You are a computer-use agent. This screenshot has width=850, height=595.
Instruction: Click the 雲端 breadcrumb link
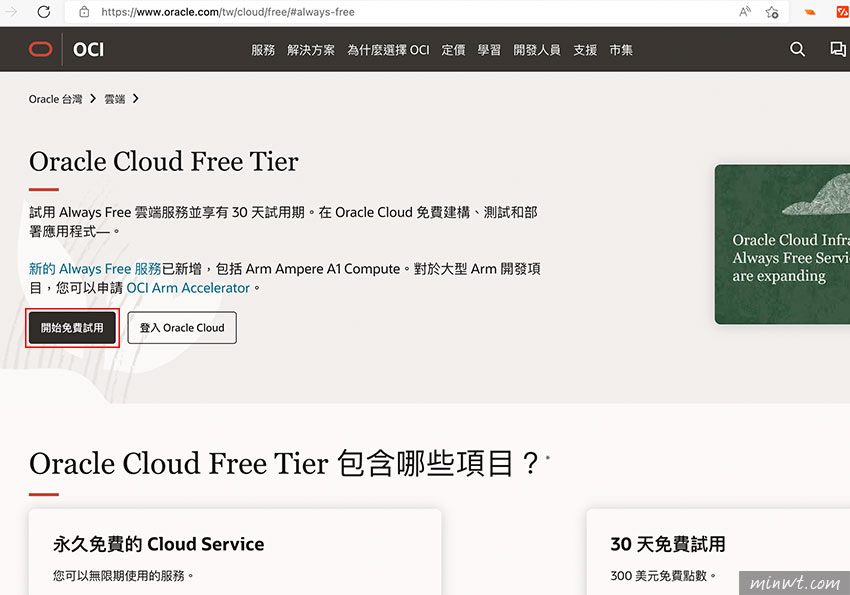coord(114,99)
